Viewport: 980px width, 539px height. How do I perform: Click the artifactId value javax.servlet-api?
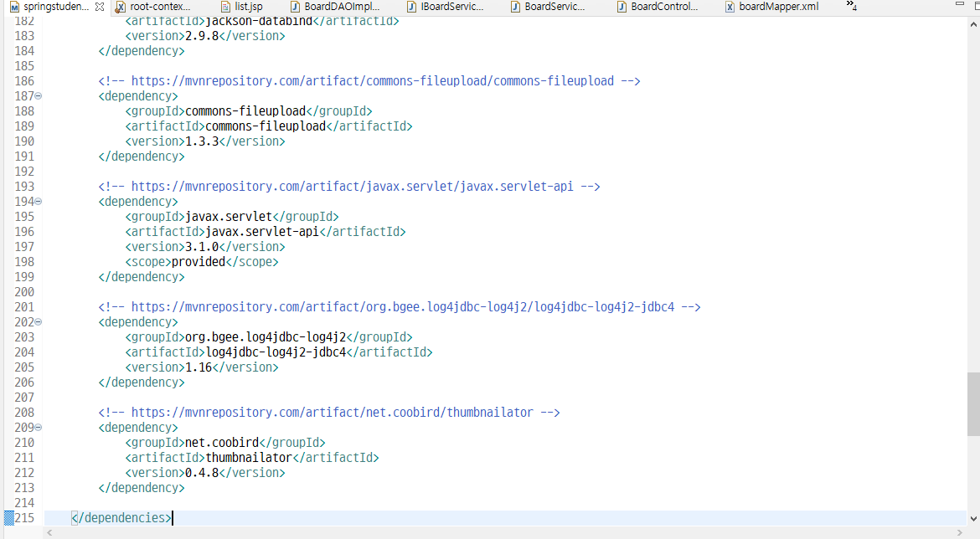pyautogui.click(x=262, y=232)
